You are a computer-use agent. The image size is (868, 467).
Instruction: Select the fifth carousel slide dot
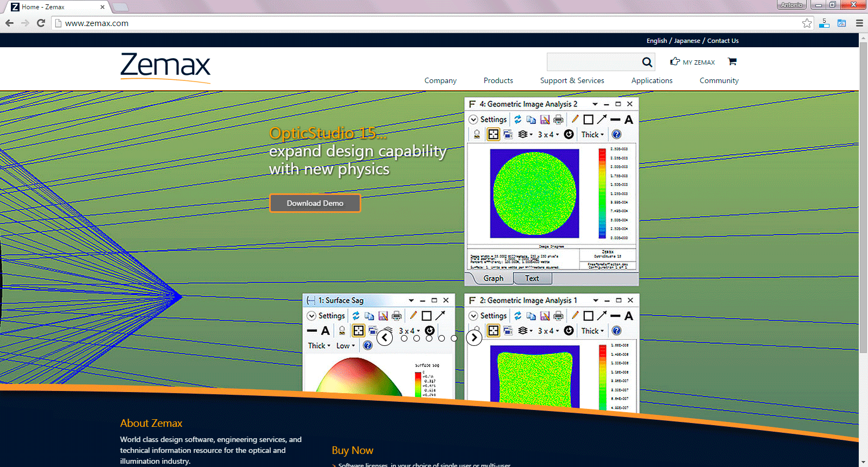(454, 338)
